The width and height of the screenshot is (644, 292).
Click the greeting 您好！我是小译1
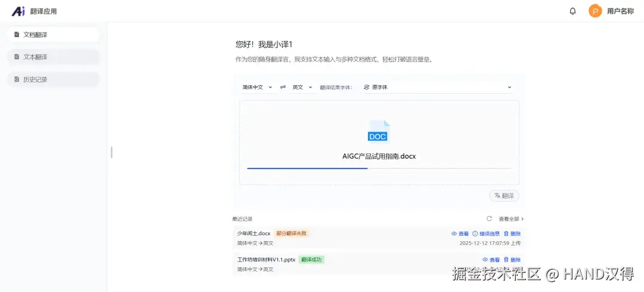[264, 44]
